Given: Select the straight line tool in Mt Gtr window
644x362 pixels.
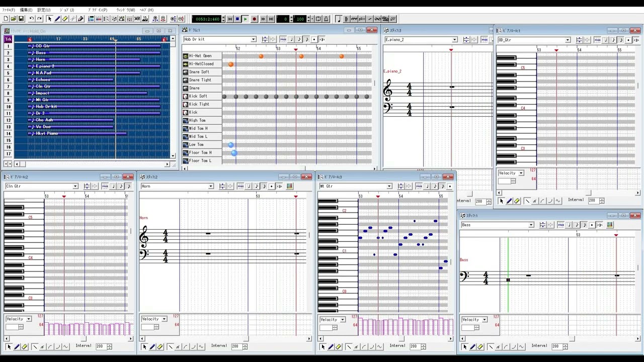Looking at the screenshot, I should coord(349,346).
